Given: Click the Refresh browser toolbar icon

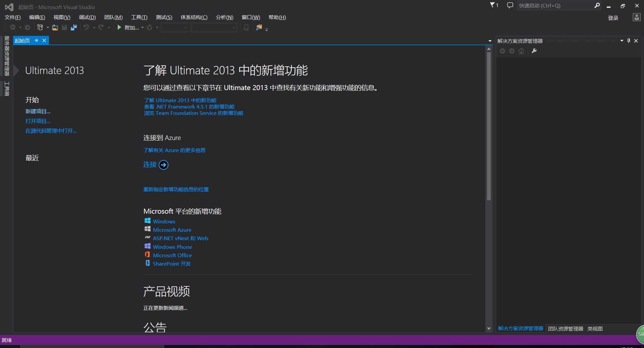Looking at the screenshot, I should 150,27.
